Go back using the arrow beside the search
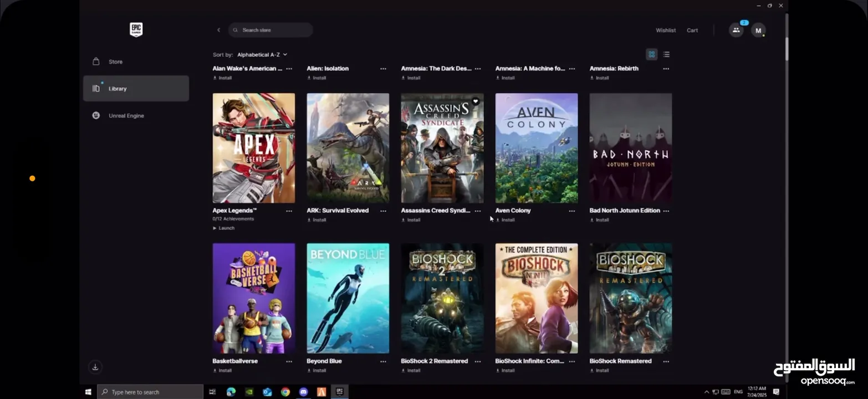The height and width of the screenshot is (399, 868). click(x=218, y=30)
